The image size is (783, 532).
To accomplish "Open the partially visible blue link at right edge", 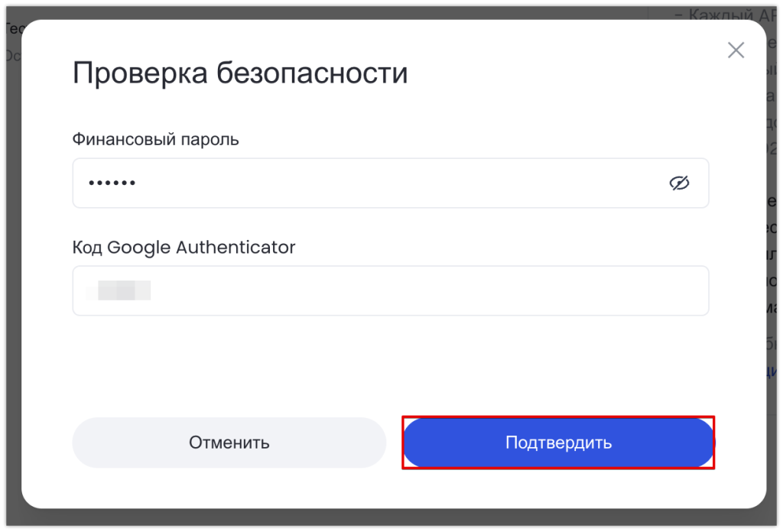I will click(x=772, y=370).
